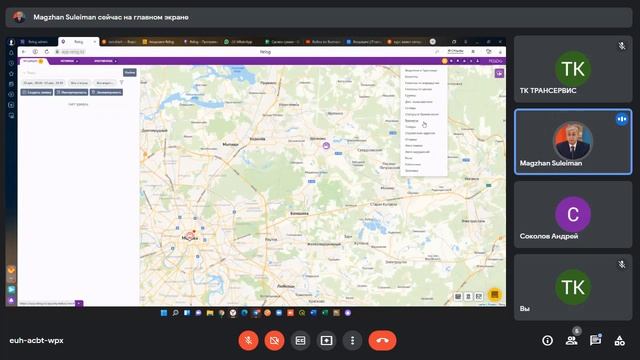Open File Explorer folder in shared taskbar

pyautogui.click(x=210, y=313)
